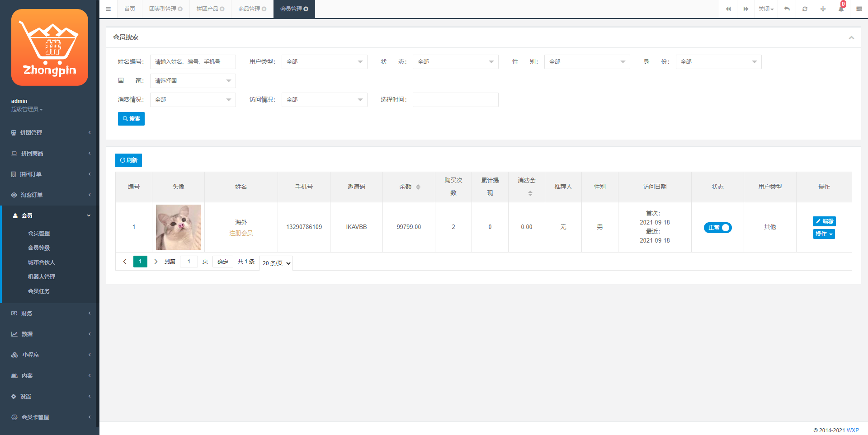Open the 用户类型 dropdown
868x435 pixels.
[x=324, y=62]
